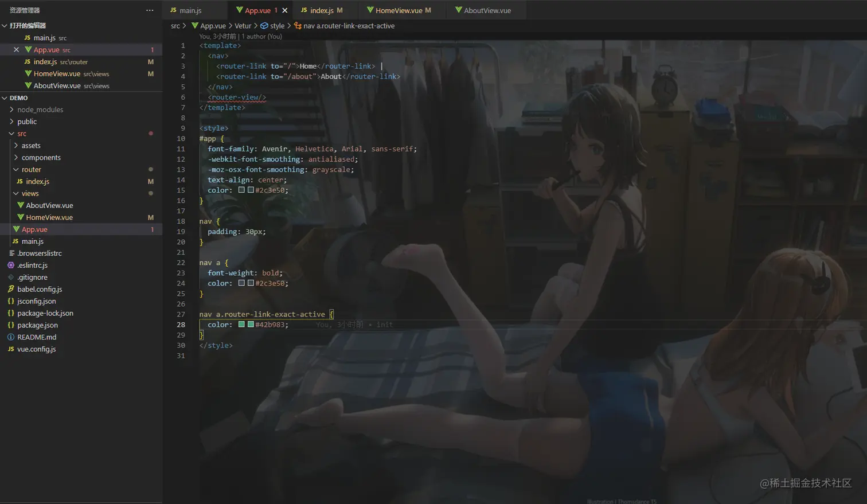
Task: Open HomeView.vue in open editors list
Action: click(x=81, y=74)
